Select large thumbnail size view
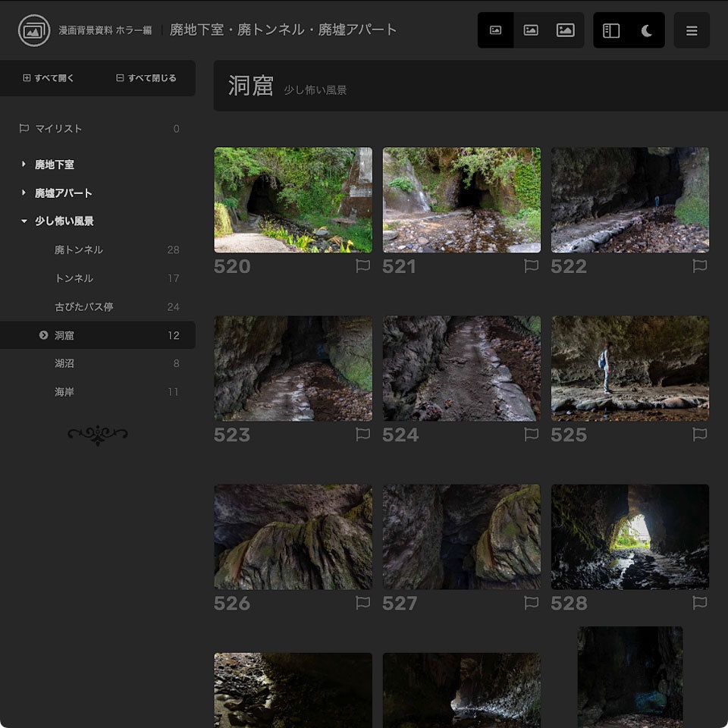728x728 pixels. 566,30
